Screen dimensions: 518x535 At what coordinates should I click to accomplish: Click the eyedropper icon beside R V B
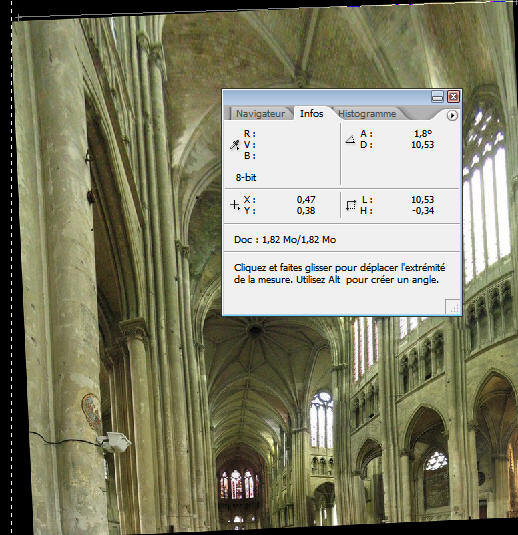tap(235, 145)
